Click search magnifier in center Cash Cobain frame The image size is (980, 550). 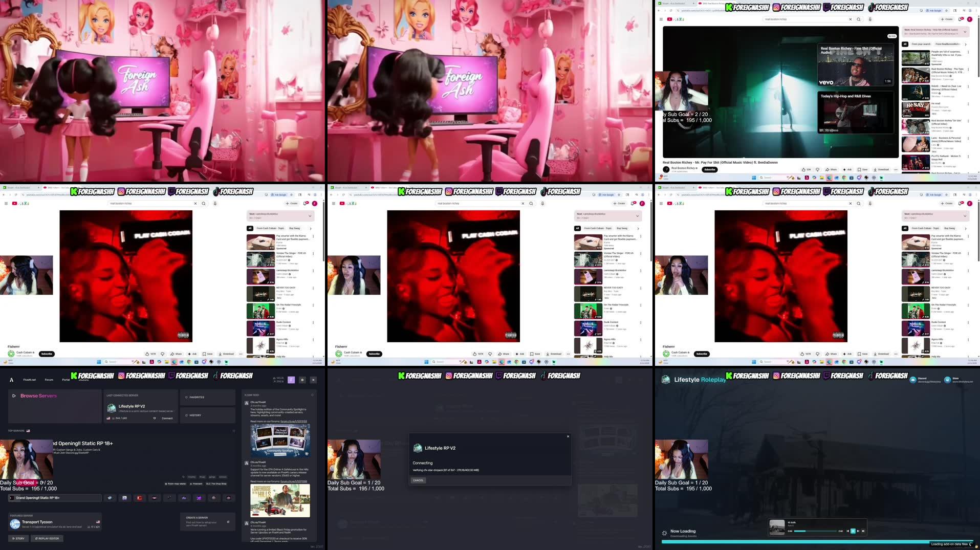pos(531,204)
